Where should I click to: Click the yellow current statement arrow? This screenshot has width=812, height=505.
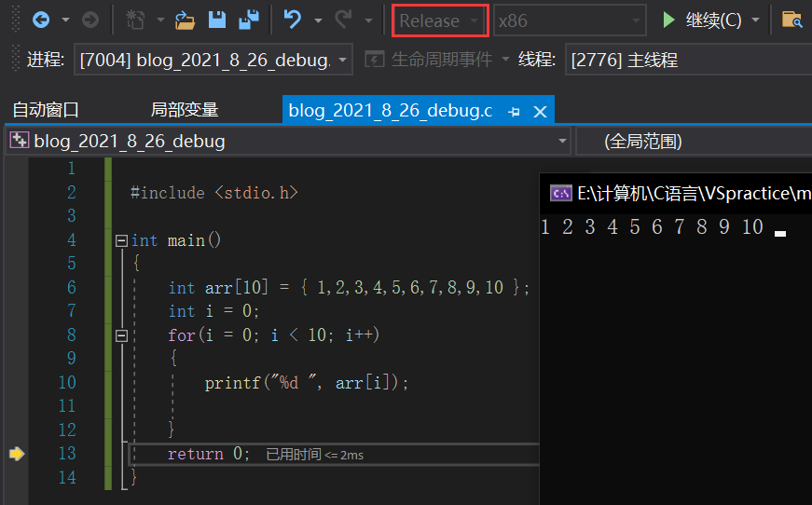[17, 454]
